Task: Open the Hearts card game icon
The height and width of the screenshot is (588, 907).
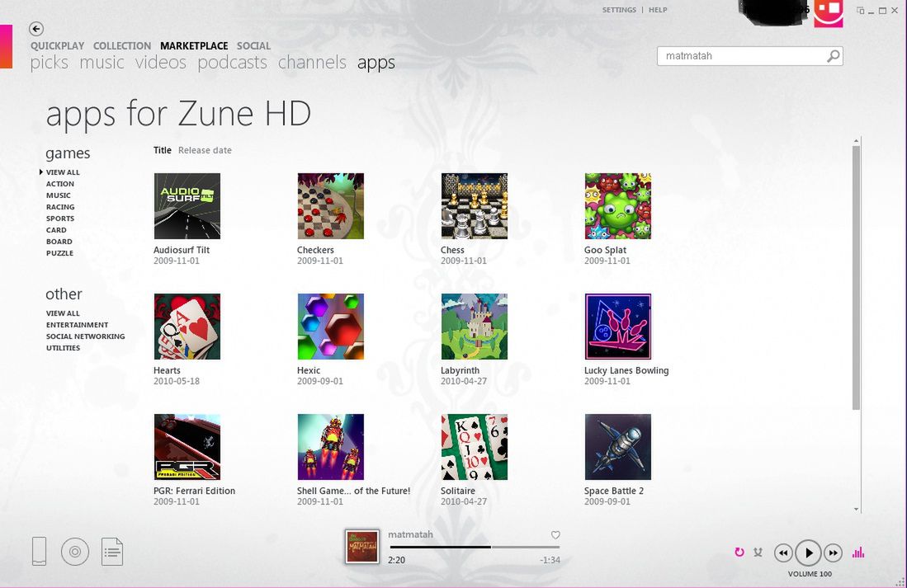Action: (187, 326)
